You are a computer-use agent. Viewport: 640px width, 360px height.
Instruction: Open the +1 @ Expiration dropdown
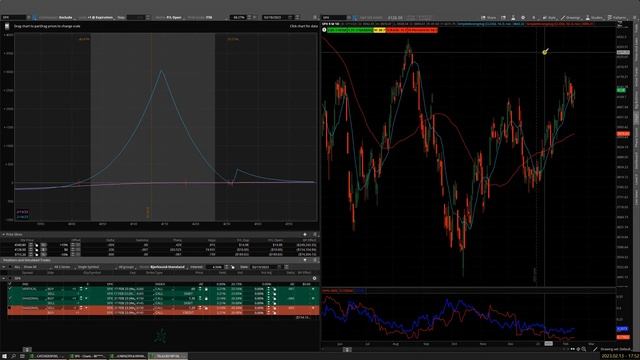pyautogui.click(x=101, y=18)
